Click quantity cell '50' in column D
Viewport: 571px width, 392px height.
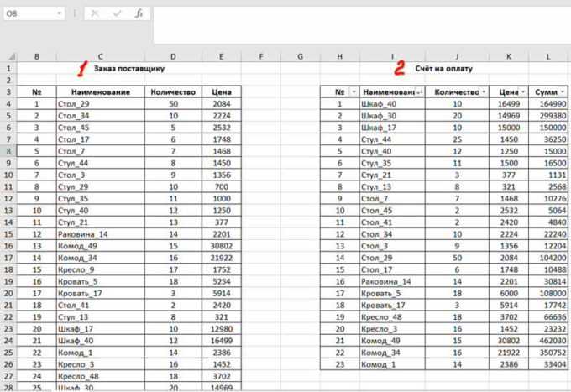tap(173, 104)
